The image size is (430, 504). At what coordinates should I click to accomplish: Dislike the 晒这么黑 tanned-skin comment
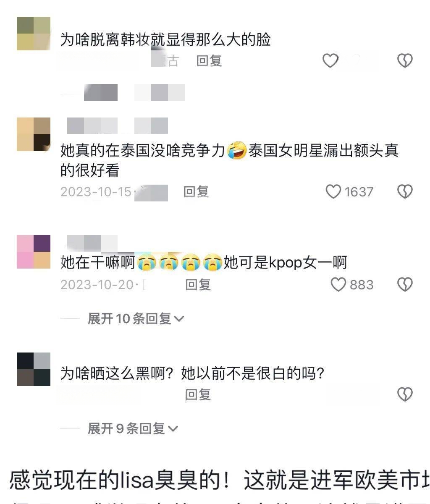tap(405, 394)
